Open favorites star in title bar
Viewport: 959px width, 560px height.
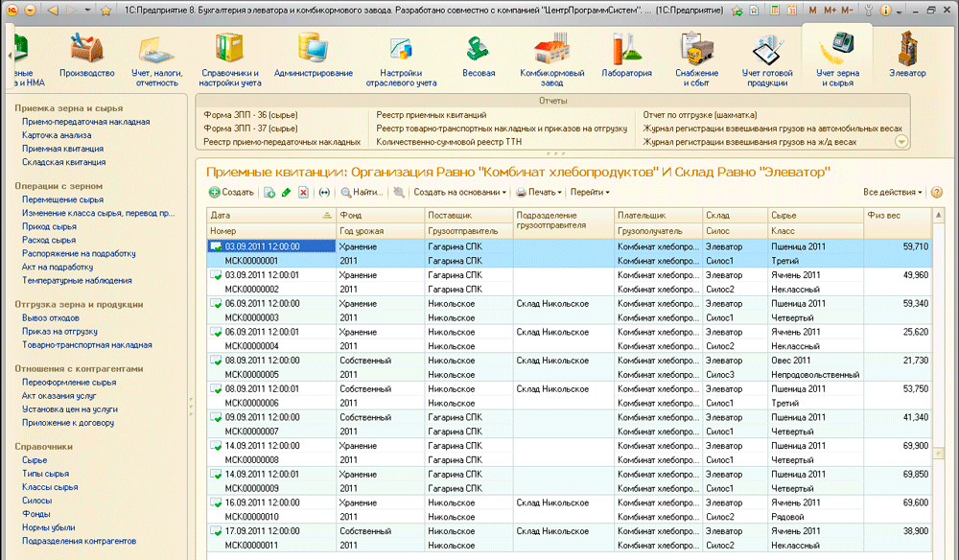(x=105, y=11)
